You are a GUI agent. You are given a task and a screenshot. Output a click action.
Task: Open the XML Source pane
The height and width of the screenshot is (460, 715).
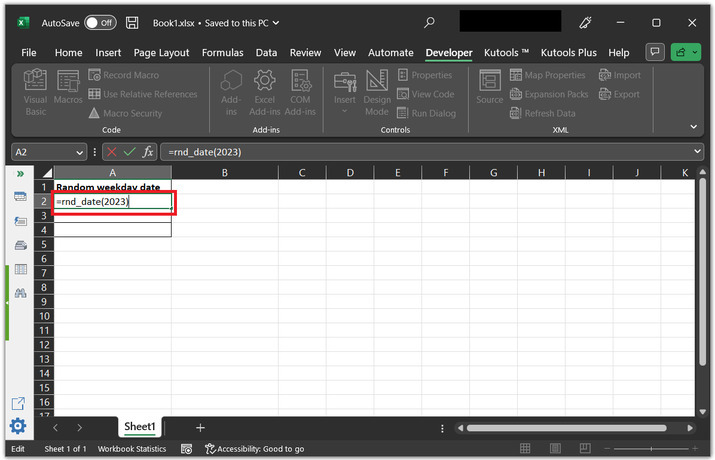(x=490, y=87)
